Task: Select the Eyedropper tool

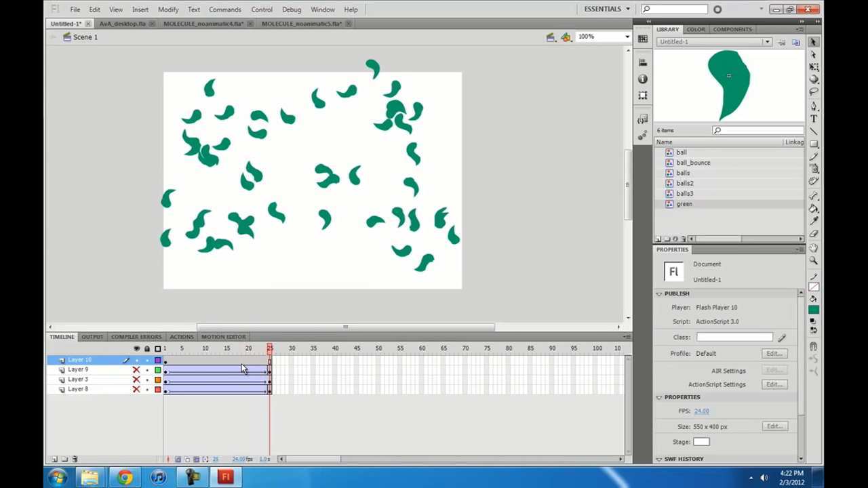Action: click(x=814, y=220)
